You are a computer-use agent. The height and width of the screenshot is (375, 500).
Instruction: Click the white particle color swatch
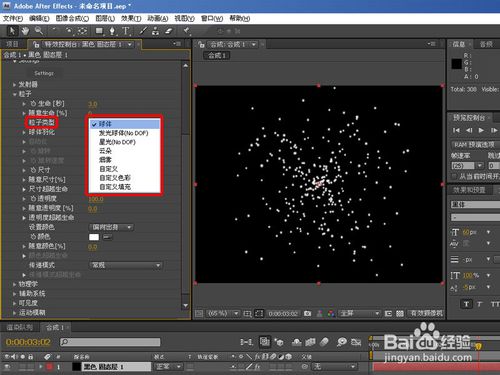point(94,237)
